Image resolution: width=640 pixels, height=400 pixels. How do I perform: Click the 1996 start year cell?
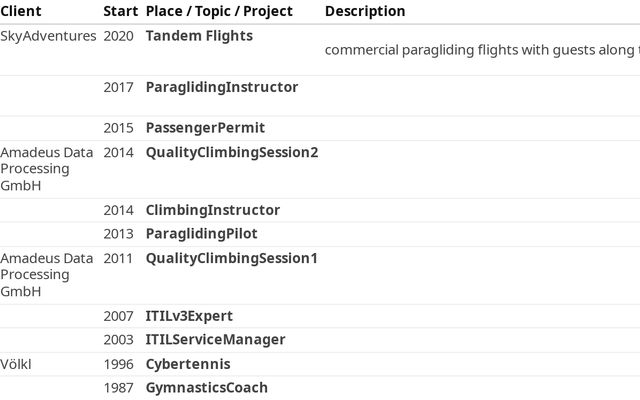point(119,364)
